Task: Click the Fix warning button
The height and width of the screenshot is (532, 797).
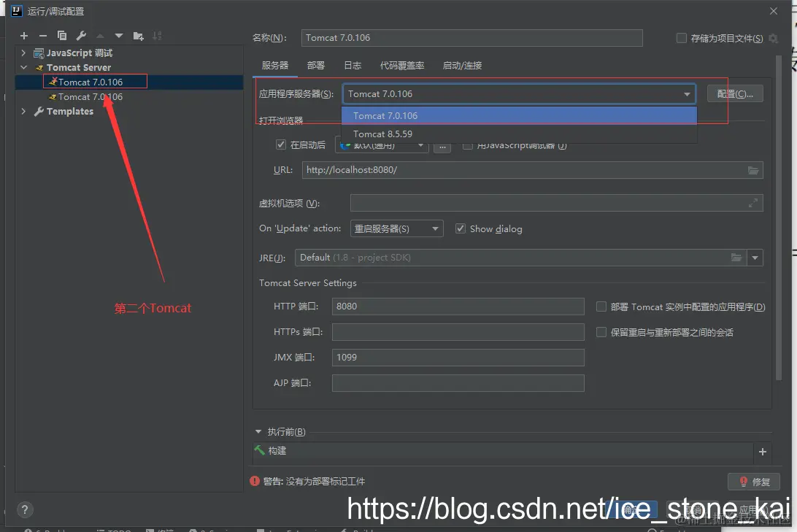Action: [x=755, y=482]
